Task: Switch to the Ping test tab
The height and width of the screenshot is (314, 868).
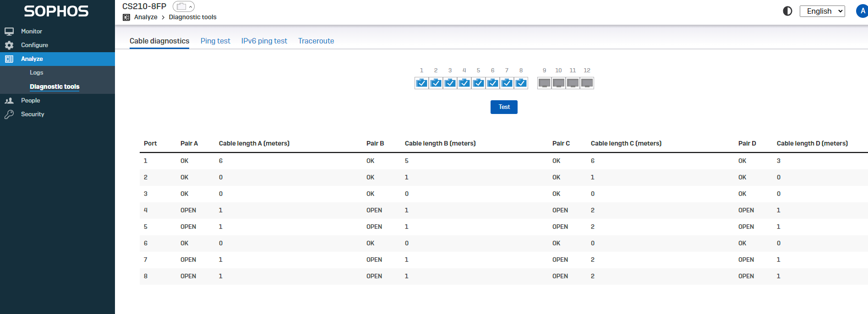Action: [x=215, y=41]
